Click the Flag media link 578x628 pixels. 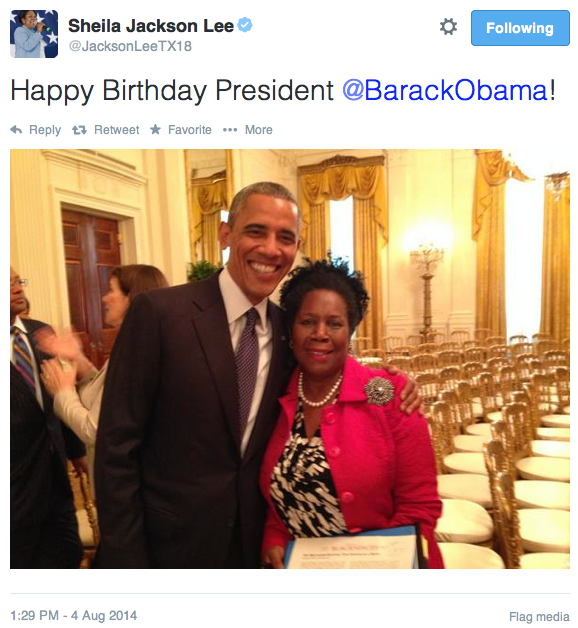pos(539,616)
